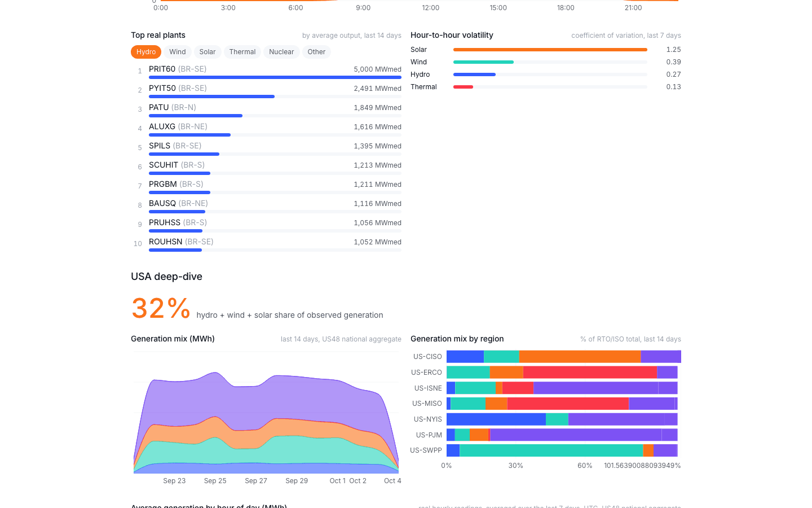This screenshot has height=508, width=812.
Task: Show Solar plants in the list
Action: [x=208, y=52]
